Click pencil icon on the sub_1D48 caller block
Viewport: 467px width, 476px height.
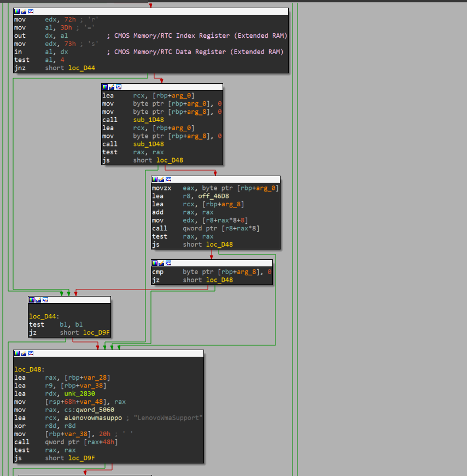coord(112,87)
